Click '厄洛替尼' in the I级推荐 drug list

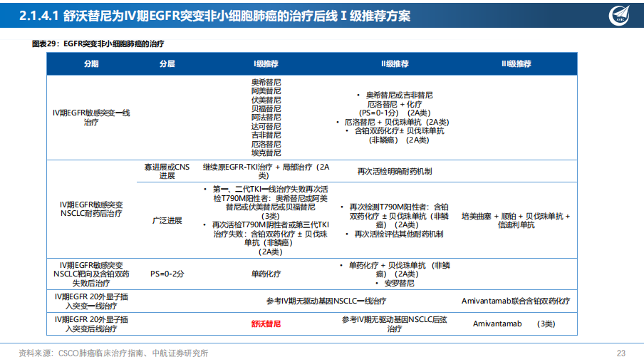coord(266,144)
